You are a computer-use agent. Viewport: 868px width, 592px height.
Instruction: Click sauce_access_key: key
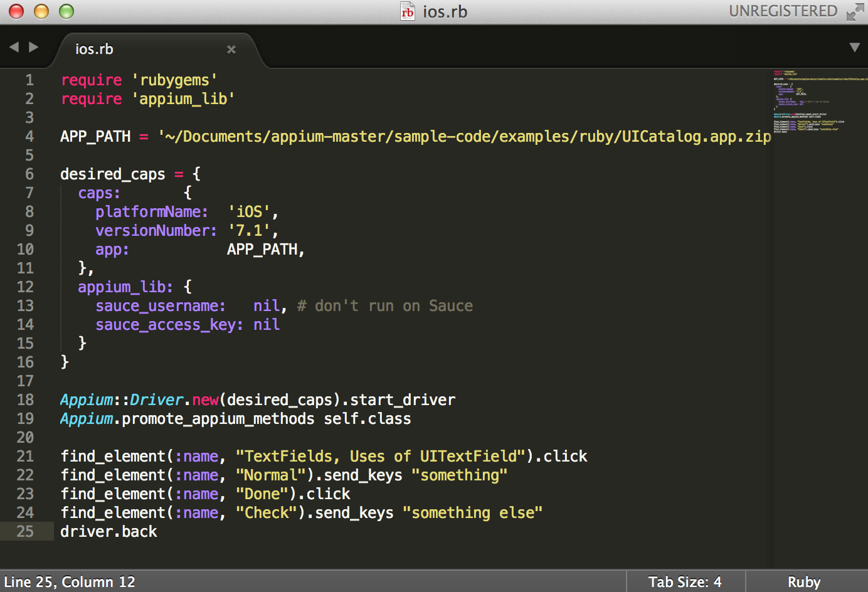[x=169, y=325]
